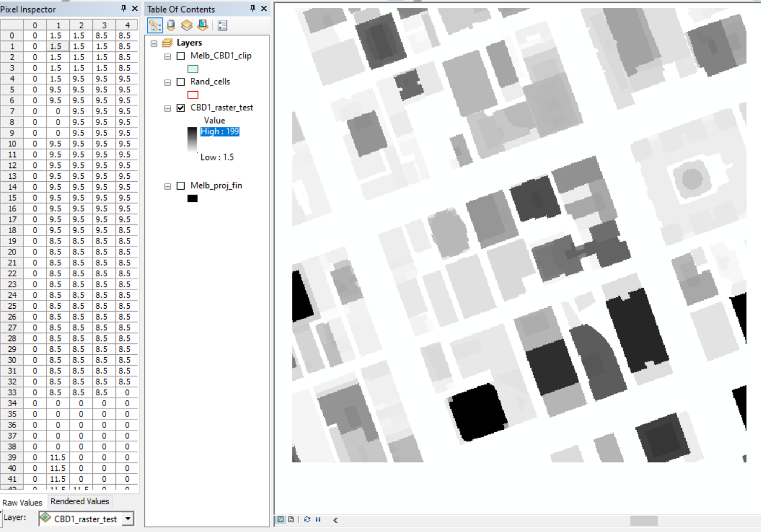The height and width of the screenshot is (532, 761).
Task: Refresh the map display
Action: (x=307, y=519)
